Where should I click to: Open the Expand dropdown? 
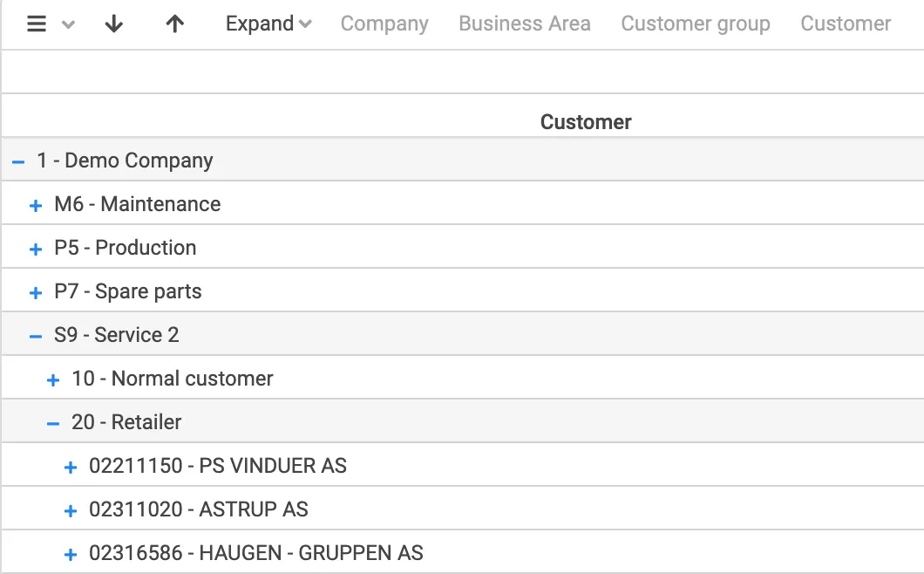(x=268, y=24)
